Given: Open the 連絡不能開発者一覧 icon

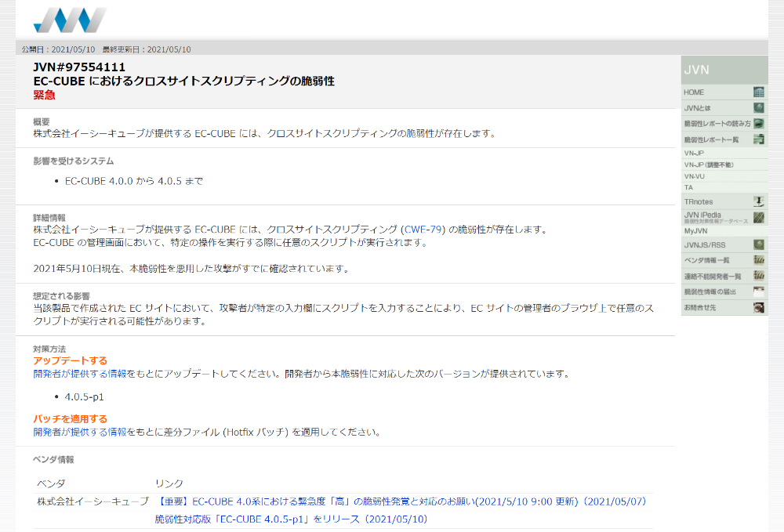Looking at the screenshot, I should click(758, 277).
